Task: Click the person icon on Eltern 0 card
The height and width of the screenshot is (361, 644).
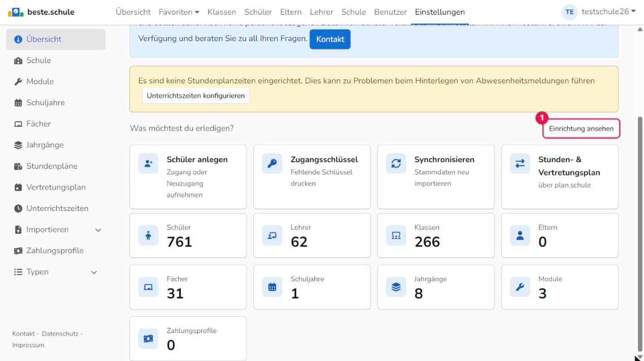Action: pos(520,236)
